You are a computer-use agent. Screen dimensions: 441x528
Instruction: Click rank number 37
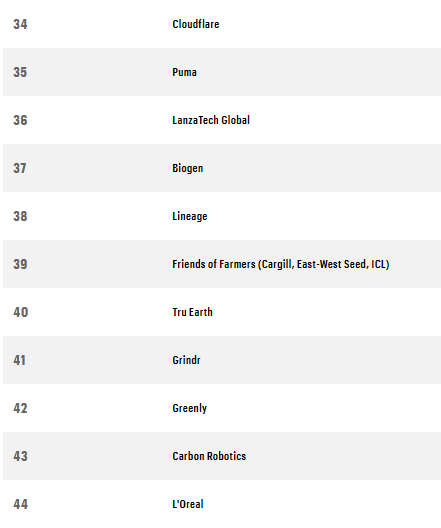20,168
